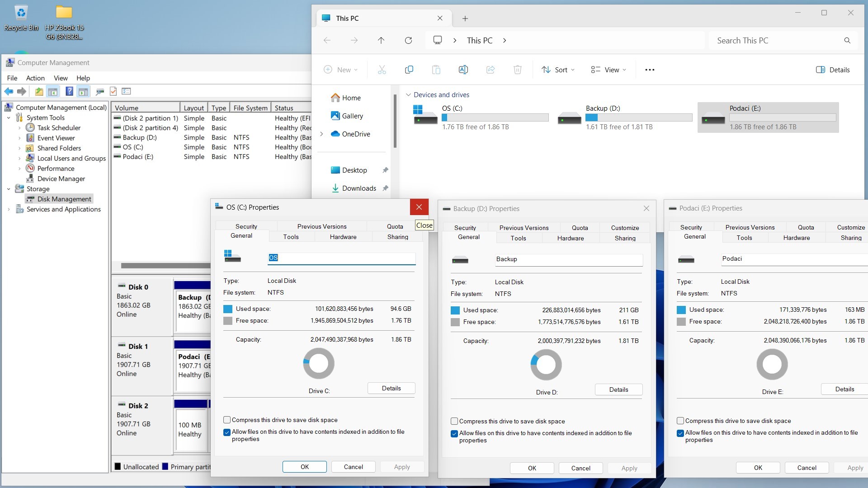Click Cancel in Backup (D:) Properties
Screen dimensions: 868x488
[x=581, y=468]
